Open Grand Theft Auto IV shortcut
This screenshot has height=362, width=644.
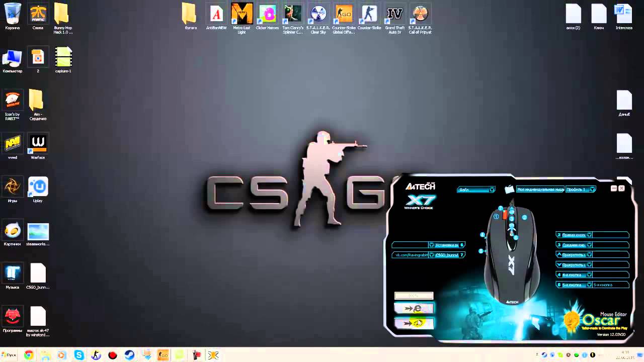394,19
